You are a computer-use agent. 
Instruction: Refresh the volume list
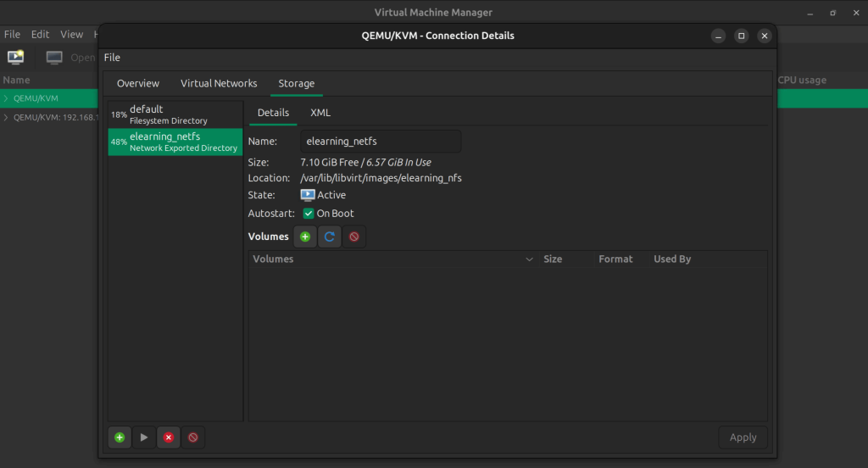330,237
